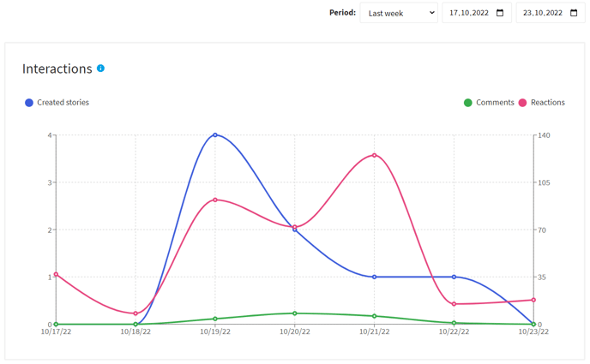This screenshot has height=364, width=590.
Task: Click the 17.10.2022 start date field
Action: pyautogui.click(x=476, y=13)
